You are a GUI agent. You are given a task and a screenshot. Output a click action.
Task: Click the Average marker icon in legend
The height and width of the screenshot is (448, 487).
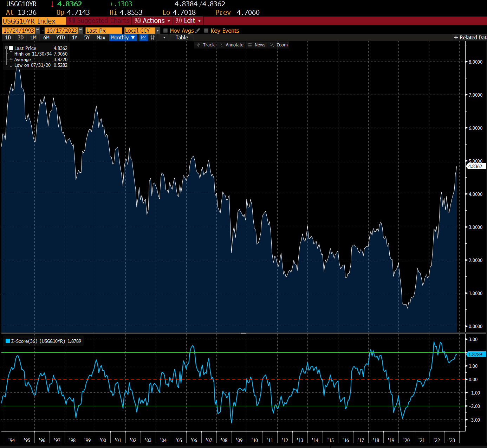point(11,59)
